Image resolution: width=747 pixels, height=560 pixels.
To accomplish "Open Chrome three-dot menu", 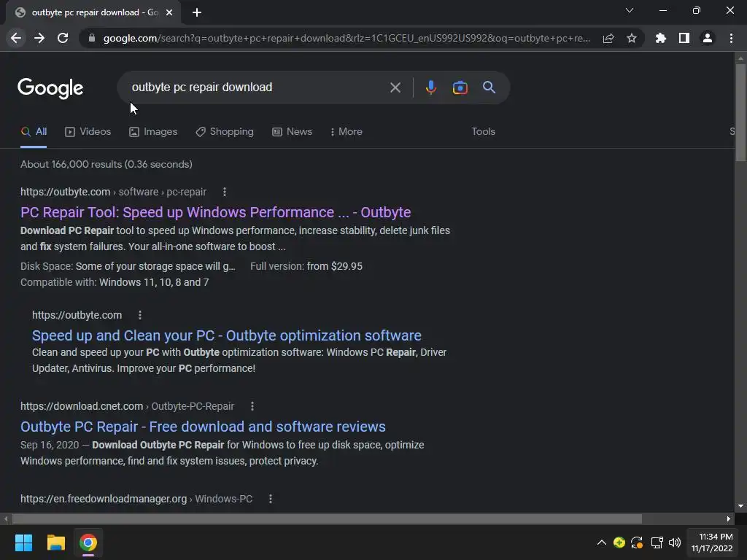I will click(x=731, y=38).
